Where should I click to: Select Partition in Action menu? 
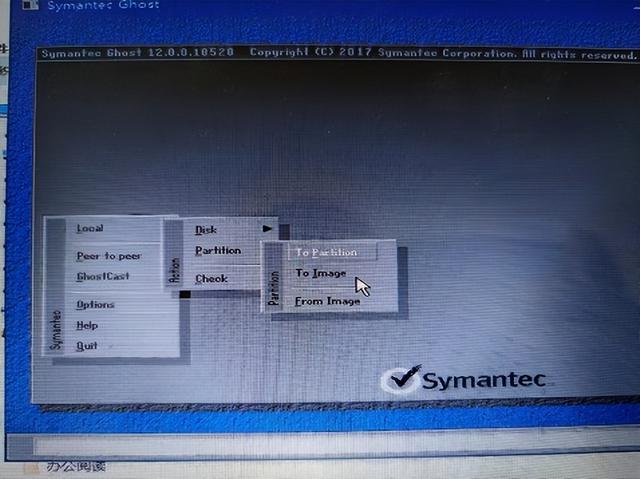(x=218, y=251)
